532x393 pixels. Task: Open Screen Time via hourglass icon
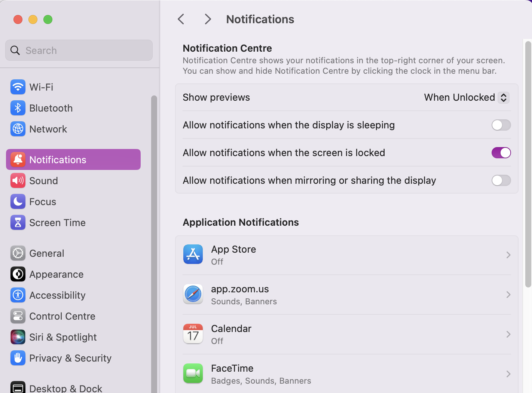[x=18, y=222]
